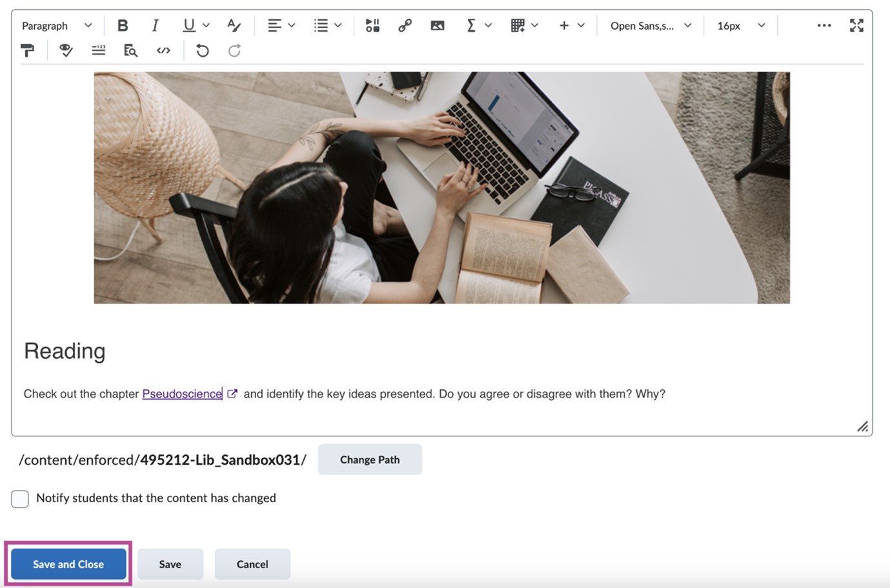The width and height of the screenshot is (890, 588).
Task: Click the redo icon
Action: 234,50
